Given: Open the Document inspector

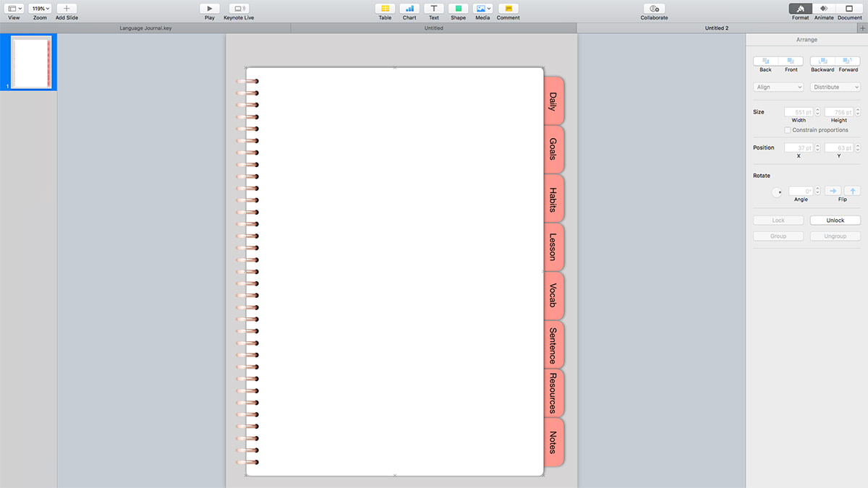Looking at the screenshot, I should point(850,8).
